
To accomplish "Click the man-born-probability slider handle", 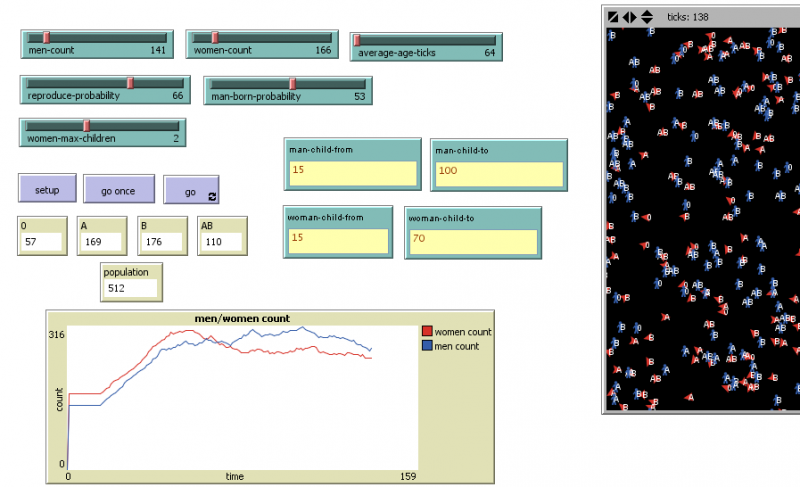I will (292, 83).
